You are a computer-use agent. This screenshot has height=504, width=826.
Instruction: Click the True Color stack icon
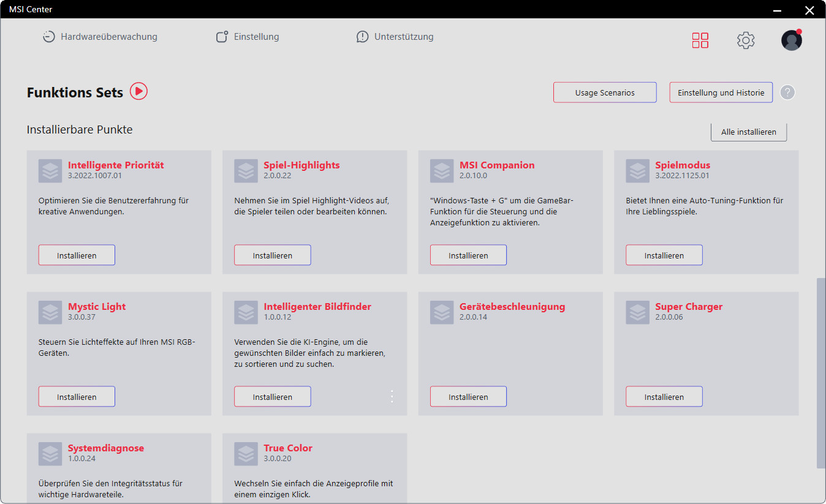pyautogui.click(x=246, y=454)
